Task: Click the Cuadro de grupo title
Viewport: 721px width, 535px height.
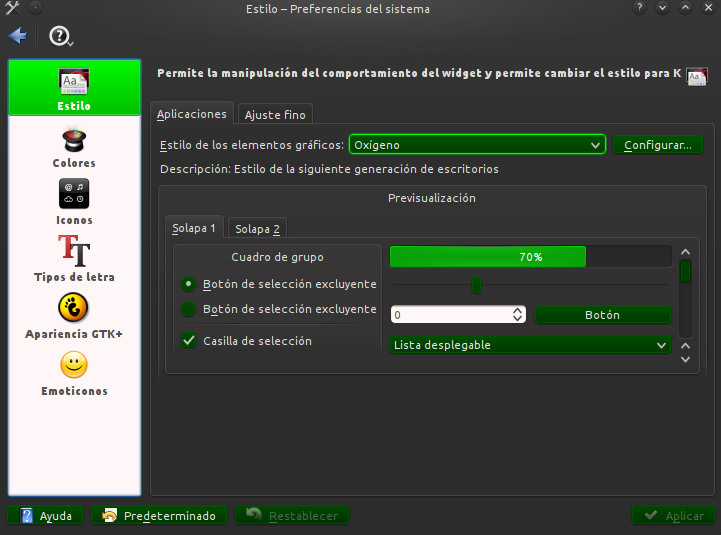Action: pos(277,257)
